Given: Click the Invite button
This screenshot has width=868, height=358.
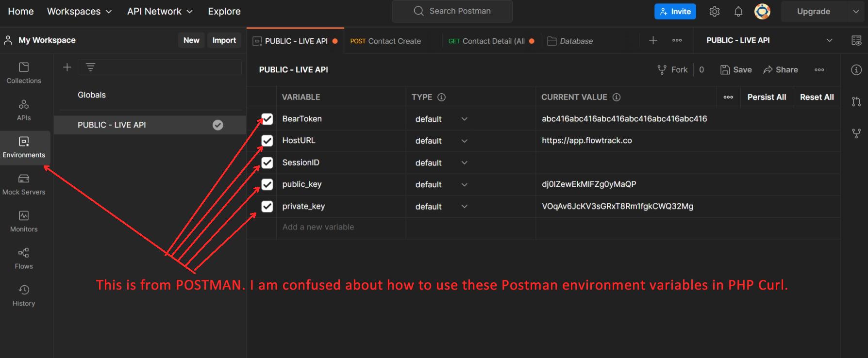Looking at the screenshot, I should 675,12.
